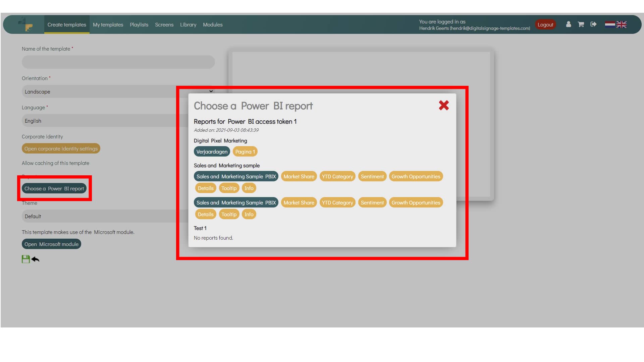Pick Growth Opportunities in first sample row
Viewport: 644px width, 362px height.
click(416, 176)
